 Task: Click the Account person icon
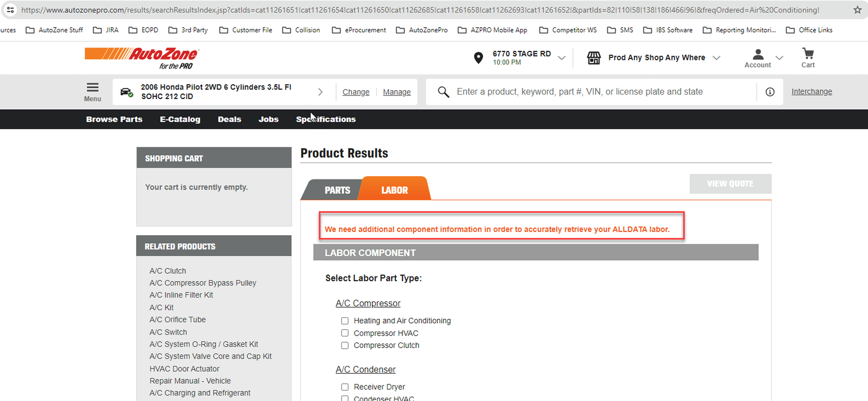pyautogui.click(x=758, y=54)
